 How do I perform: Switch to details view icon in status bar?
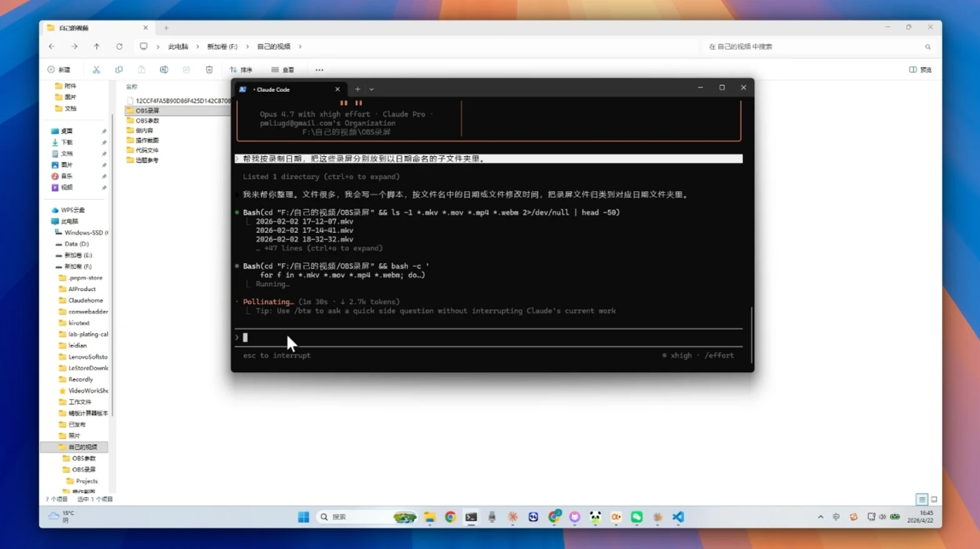coord(922,500)
